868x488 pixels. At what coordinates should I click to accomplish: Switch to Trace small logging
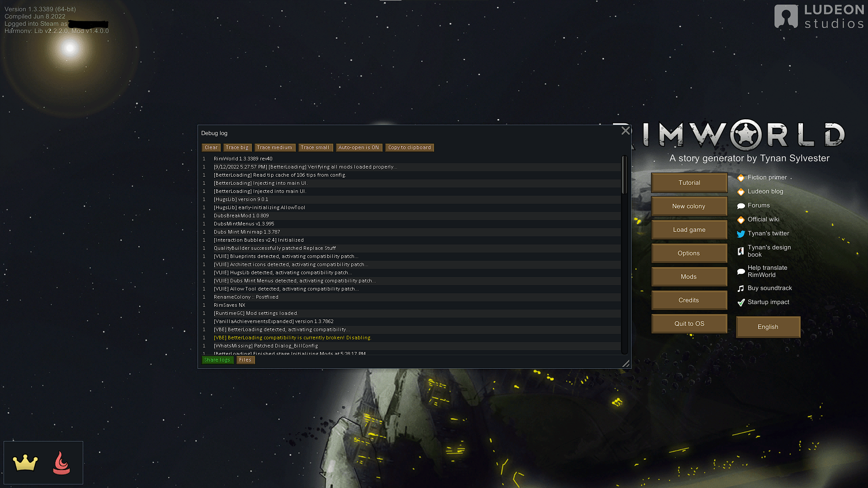(315, 147)
